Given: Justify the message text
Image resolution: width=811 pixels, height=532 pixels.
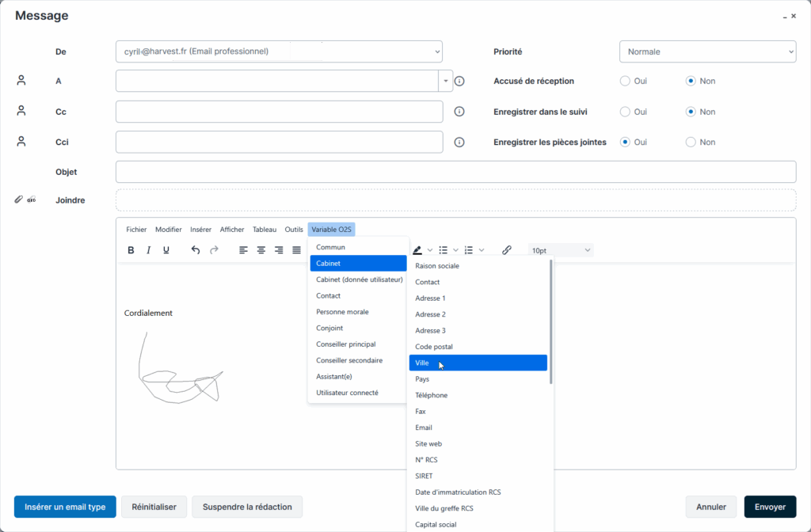Looking at the screenshot, I should (296, 250).
